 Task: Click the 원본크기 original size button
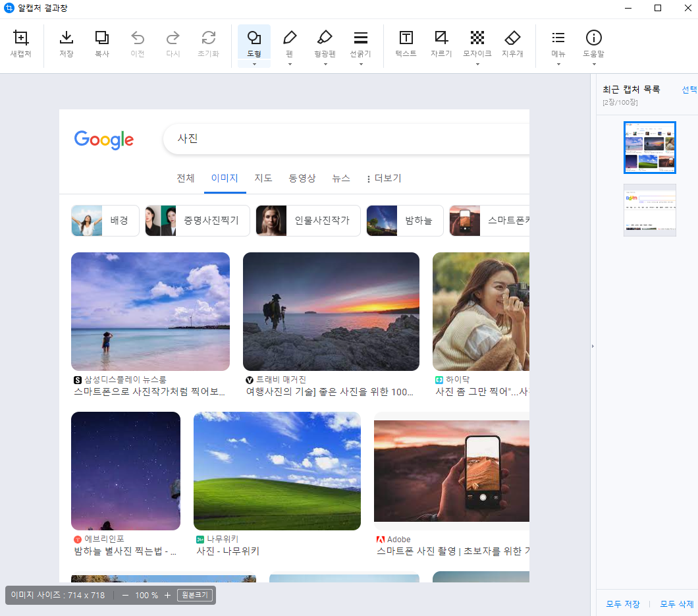[195, 595]
